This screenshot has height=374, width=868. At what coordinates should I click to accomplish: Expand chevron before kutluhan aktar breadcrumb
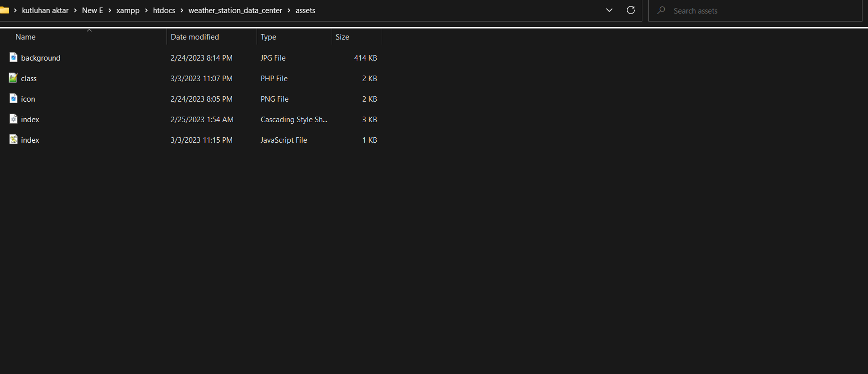16,11
